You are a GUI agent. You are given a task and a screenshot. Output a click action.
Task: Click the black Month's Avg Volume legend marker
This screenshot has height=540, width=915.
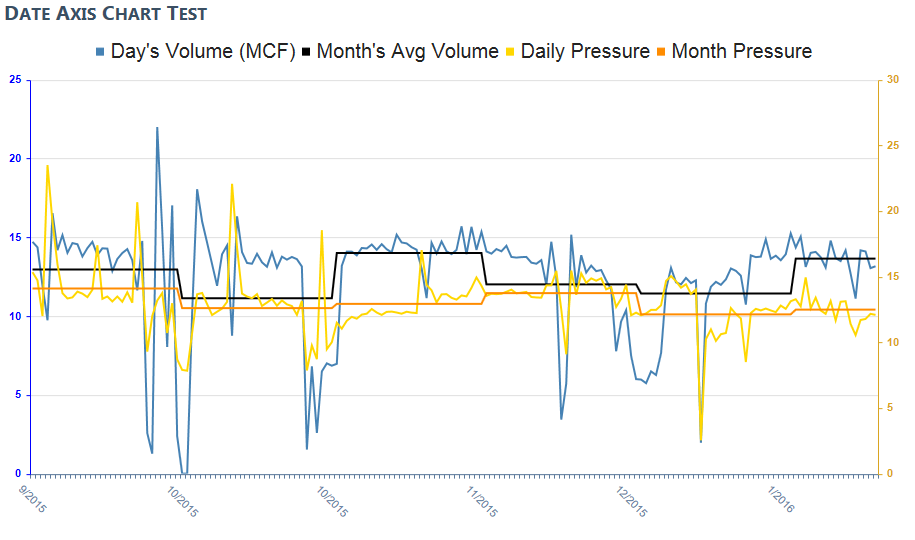[306, 51]
